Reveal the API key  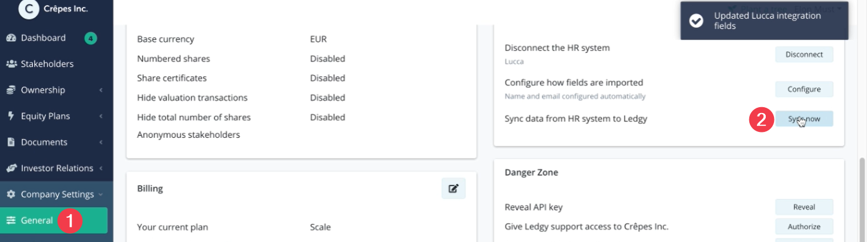[804, 207]
